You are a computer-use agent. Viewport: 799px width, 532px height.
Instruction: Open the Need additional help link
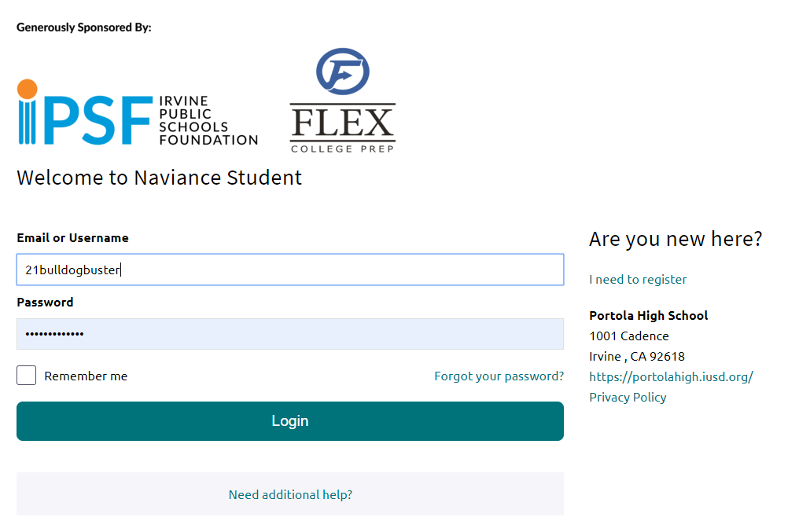click(290, 495)
